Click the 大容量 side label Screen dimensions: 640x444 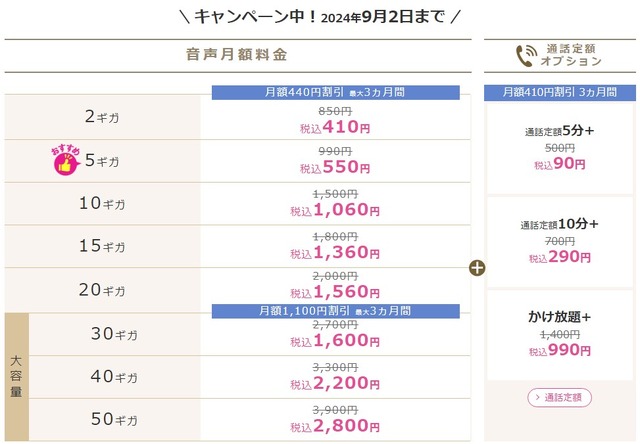(16, 377)
